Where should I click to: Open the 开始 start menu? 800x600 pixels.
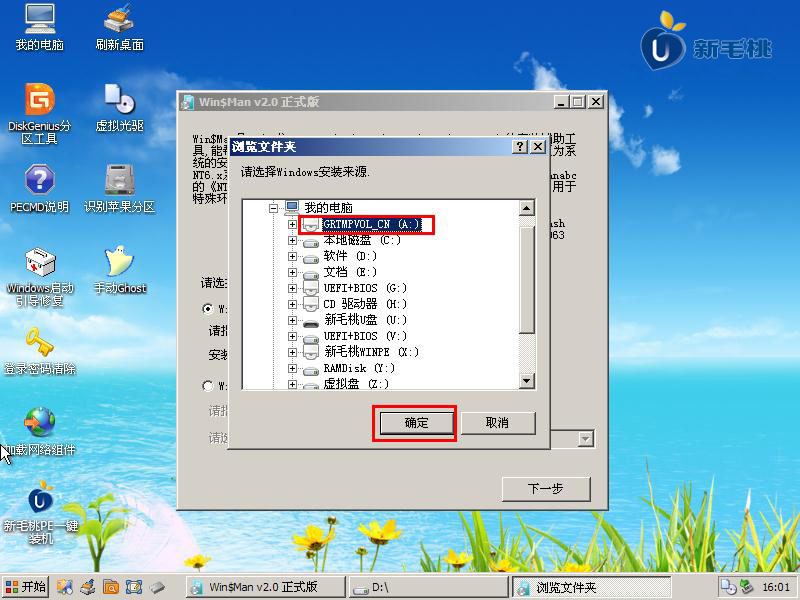click(27, 587)
